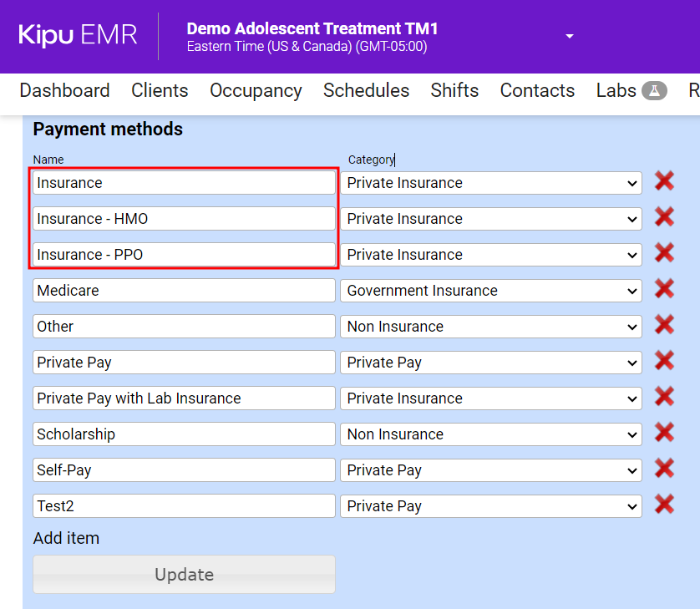Viewport: 700px width, 609px height.
Task: Delete the Insurance - HMO entry
Action: coord(664,217)
